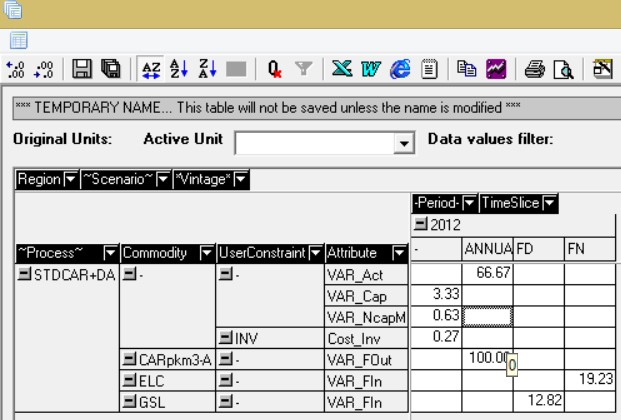Open the ~Scenario~ dimension dropdown

pyautogui.click(x=163, y=179)
